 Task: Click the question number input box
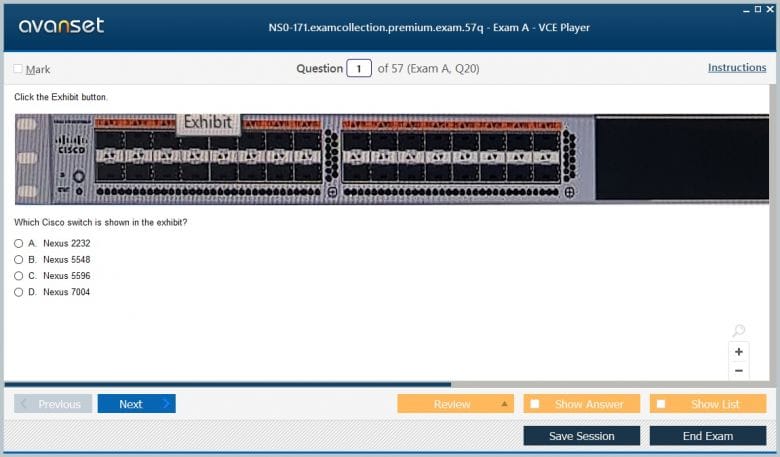(359, 69)
